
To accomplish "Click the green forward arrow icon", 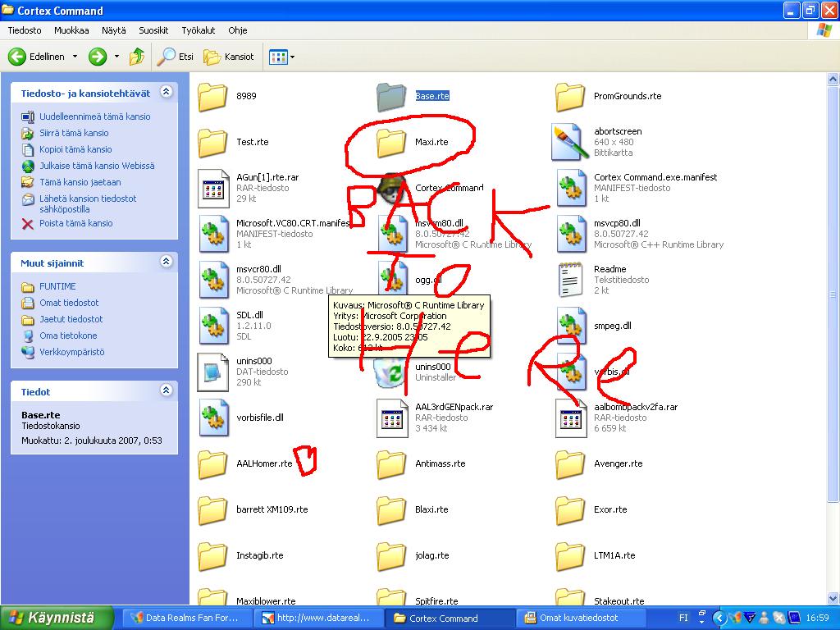I will click(98, 57).
